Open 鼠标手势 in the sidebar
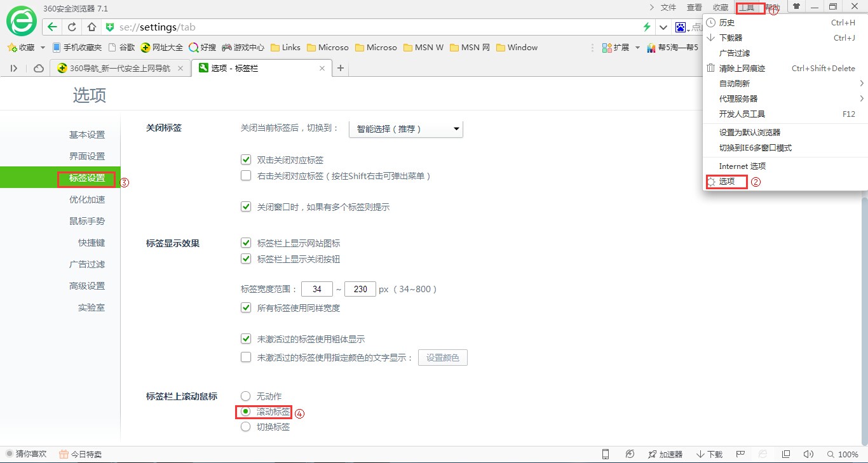This screenshot has height=463, width=868. 87,221
